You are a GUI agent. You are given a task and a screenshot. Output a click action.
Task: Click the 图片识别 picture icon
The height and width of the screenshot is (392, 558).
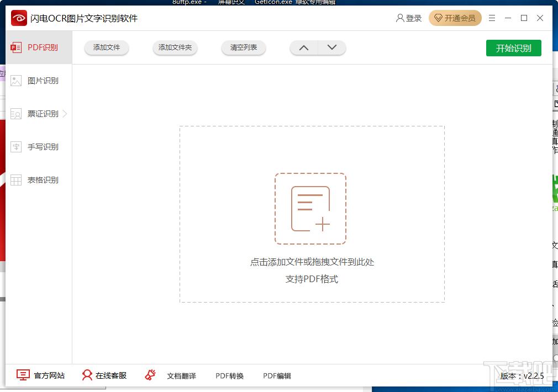pyautogui.click(x=16, y=81)
